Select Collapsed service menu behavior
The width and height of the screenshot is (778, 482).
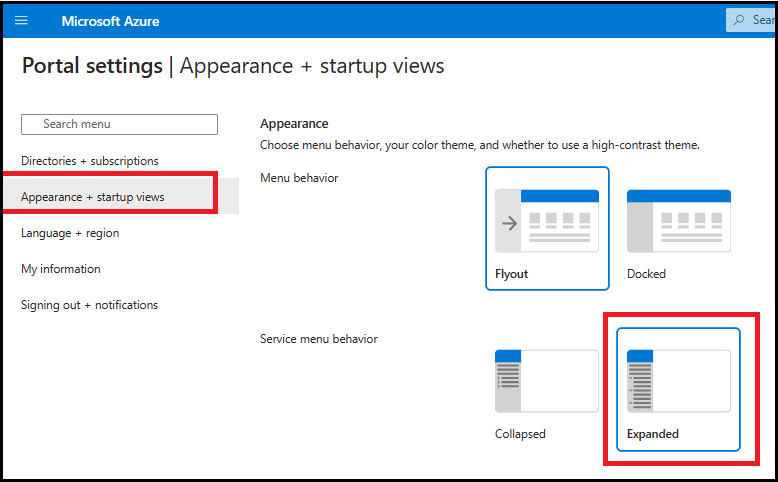(x=547, y=389)
